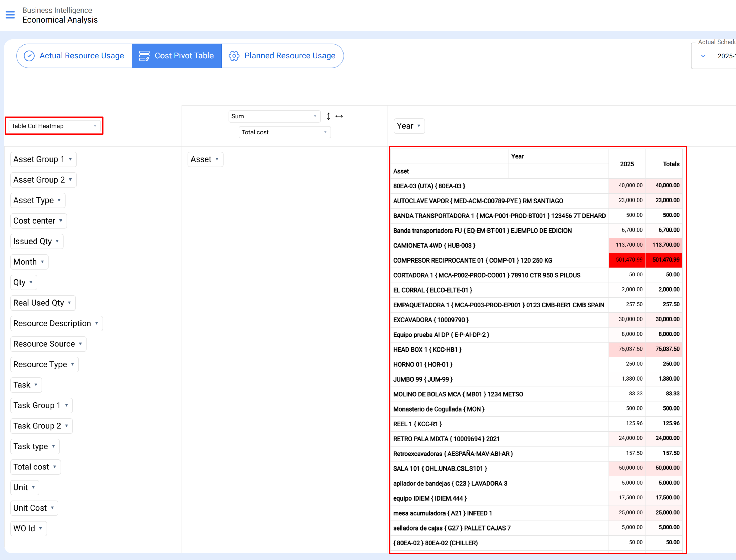Switch to the Actual Resource Usage tab

coord(81,56)
